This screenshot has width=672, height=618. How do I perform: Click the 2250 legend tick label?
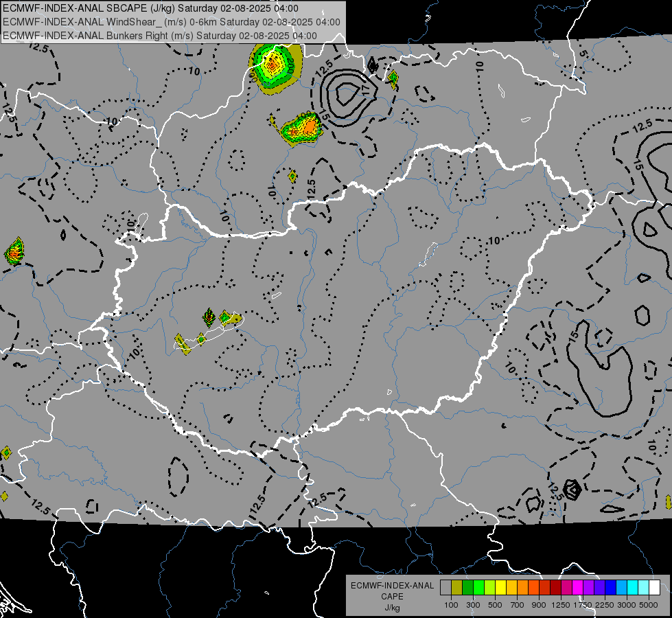(605, 605)
